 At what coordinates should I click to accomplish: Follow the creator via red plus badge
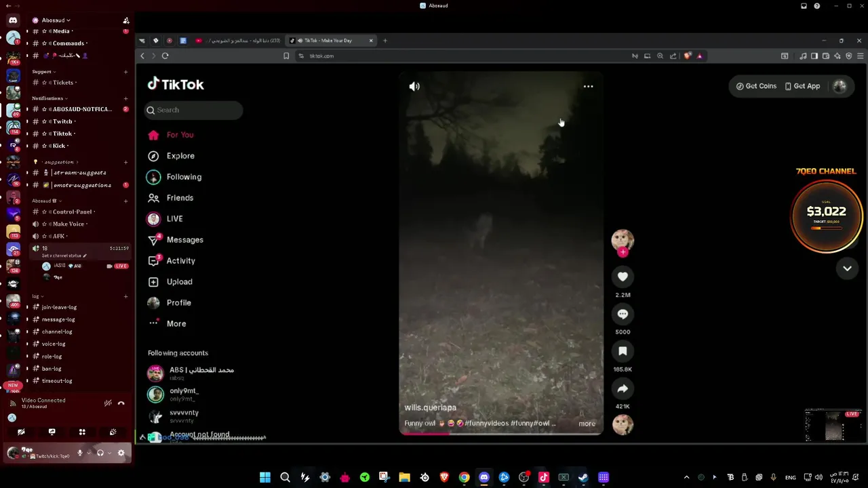pyautogui.click(x=623, y=252)
